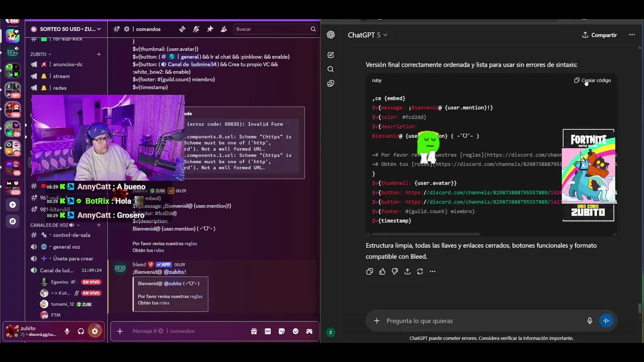This screenshot has height=362, width=644.
Task: Copy the ChatGPT response with copy icon
Action: [x=369, y=271]
